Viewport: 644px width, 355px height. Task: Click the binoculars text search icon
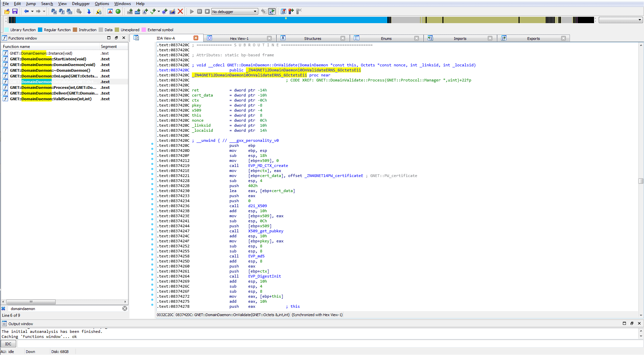pos(62,11)
